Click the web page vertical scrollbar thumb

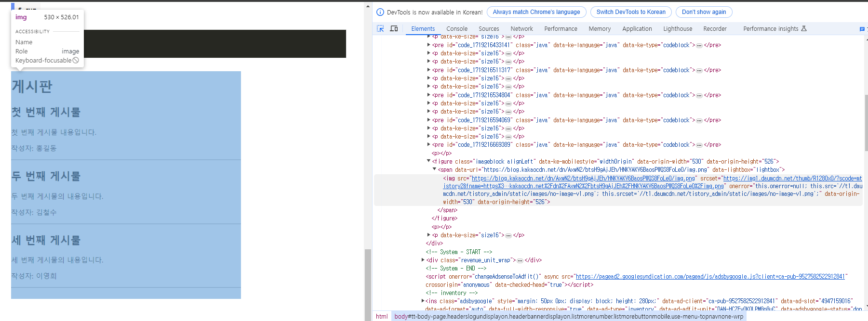(368, 284)
